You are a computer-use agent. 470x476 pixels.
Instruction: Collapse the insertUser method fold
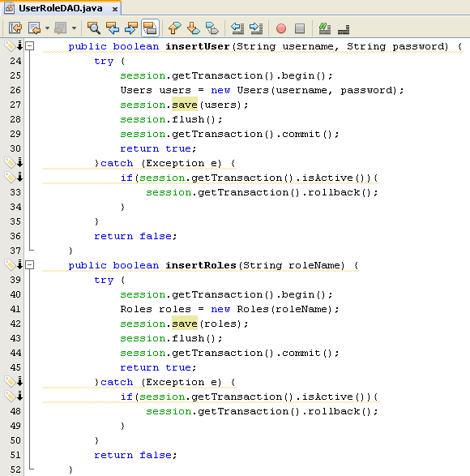coord(29,46)
